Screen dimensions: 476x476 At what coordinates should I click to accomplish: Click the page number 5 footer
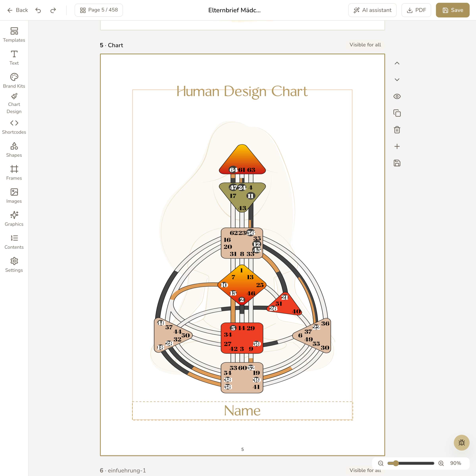tap(242, 449)
